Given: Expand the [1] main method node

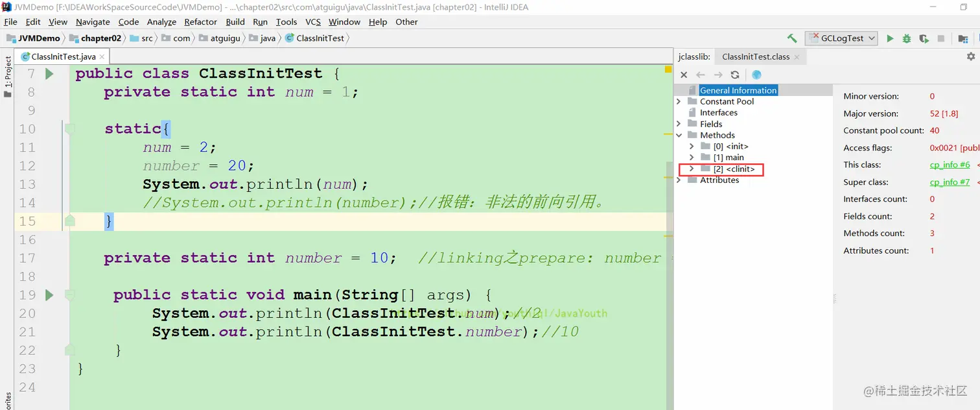Looking at the screenshot, I should tap(692, 157).
